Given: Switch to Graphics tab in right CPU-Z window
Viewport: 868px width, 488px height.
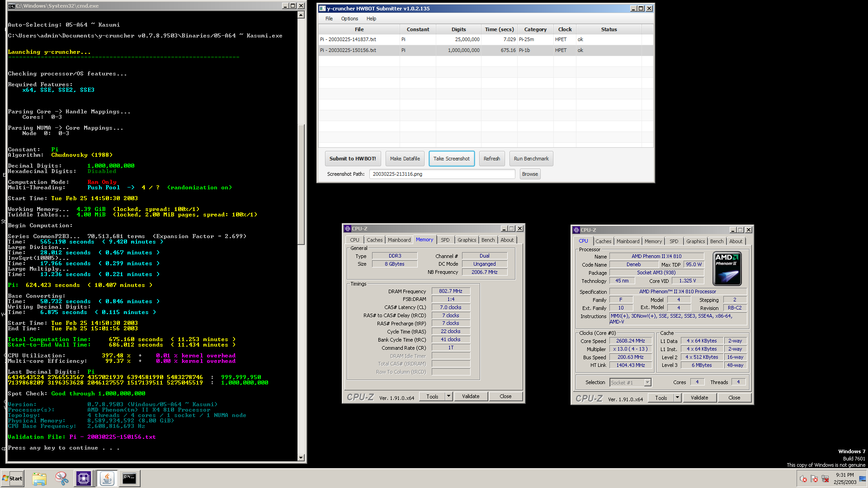Looking at the screenshot, I should [x=695, y=241].
